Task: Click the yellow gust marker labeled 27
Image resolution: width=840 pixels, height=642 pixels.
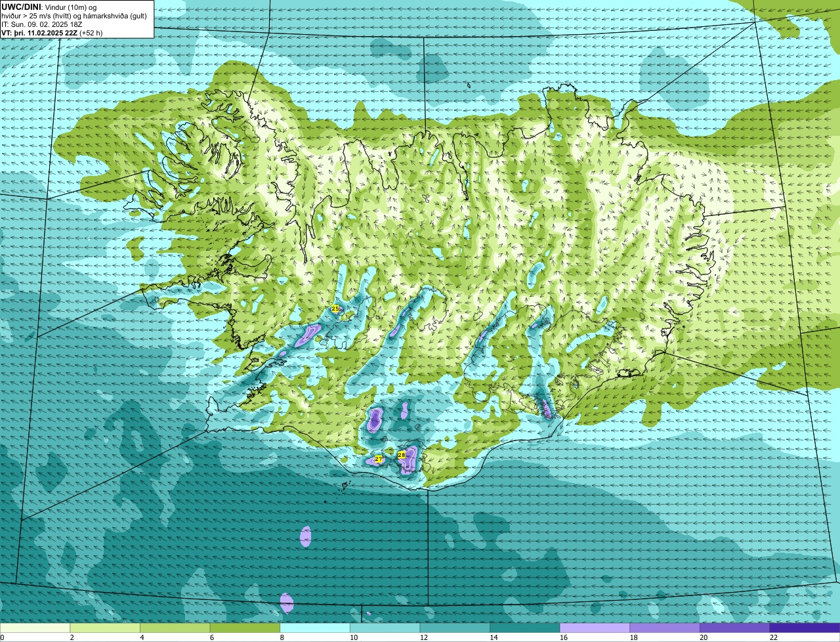Action: point(379,459)
